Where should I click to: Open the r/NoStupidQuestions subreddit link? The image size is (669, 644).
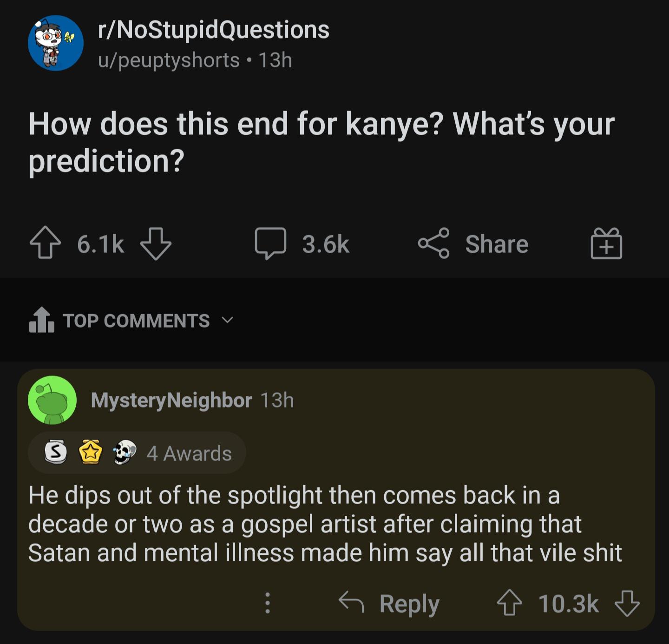pos(214,30)
